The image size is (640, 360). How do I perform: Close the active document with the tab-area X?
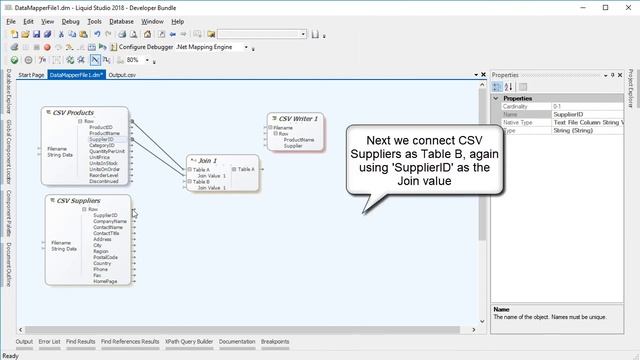484,75
